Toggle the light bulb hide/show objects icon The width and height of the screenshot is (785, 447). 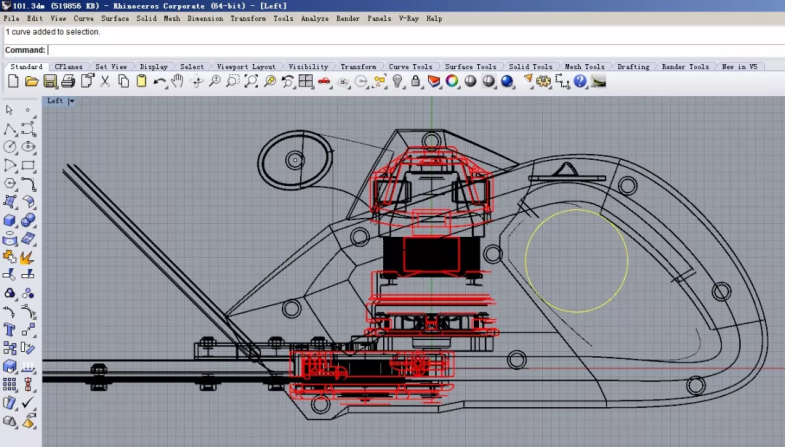tap(397, 81)
